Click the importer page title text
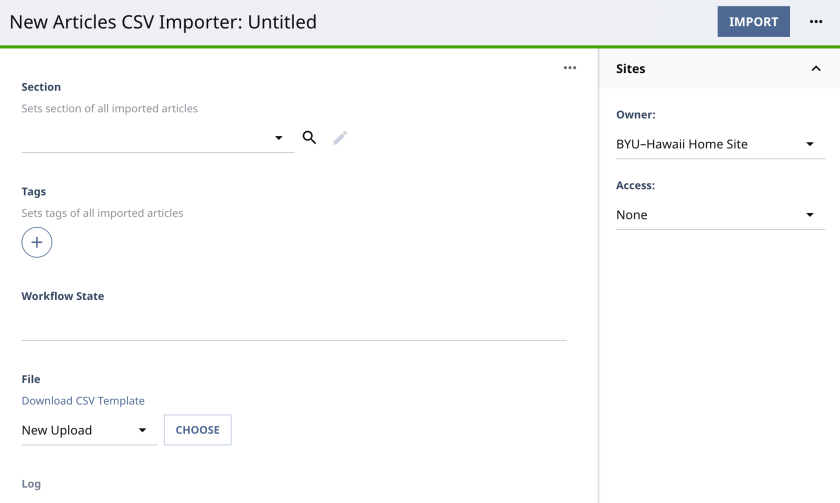This screenshot has width=840, height=503. (163, 22)
